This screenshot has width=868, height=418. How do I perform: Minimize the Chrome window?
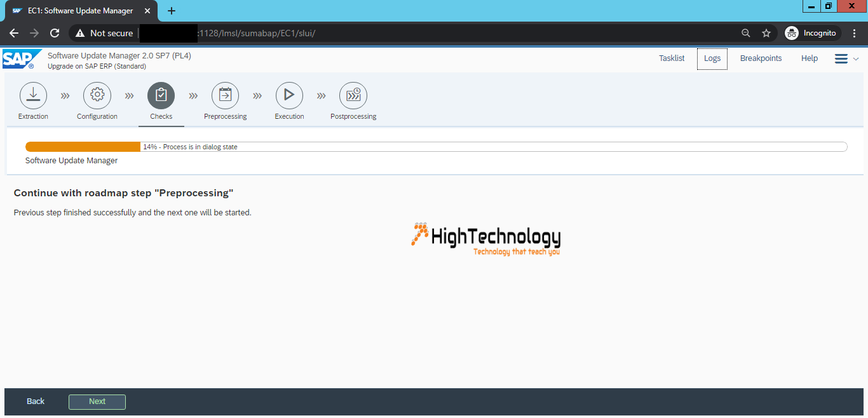click(x=811, y=6)
